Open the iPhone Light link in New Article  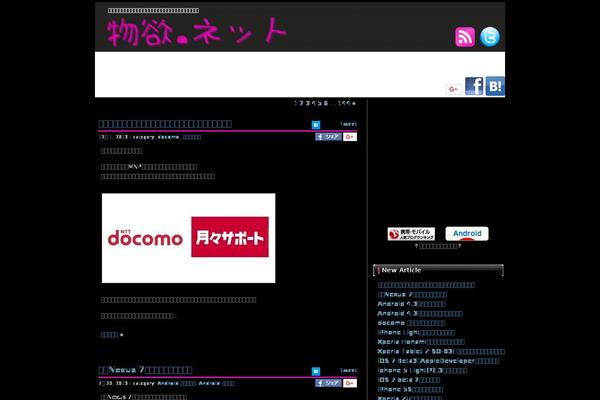coord(416,333)
